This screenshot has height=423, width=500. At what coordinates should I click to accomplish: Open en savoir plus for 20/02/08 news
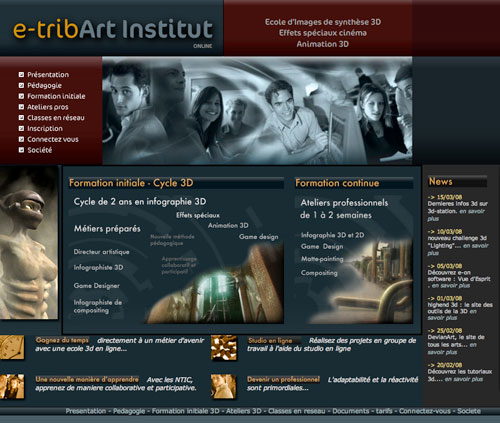(x=464, y=379)
